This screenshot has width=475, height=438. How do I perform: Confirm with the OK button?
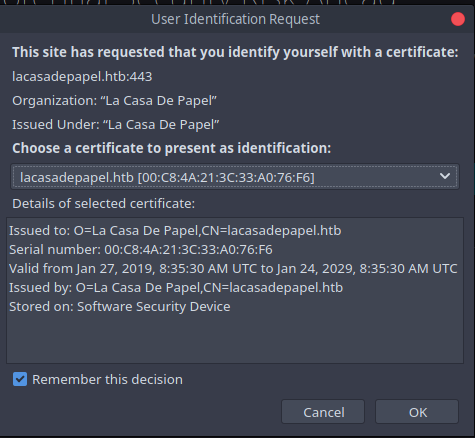(x=417, y=412)
